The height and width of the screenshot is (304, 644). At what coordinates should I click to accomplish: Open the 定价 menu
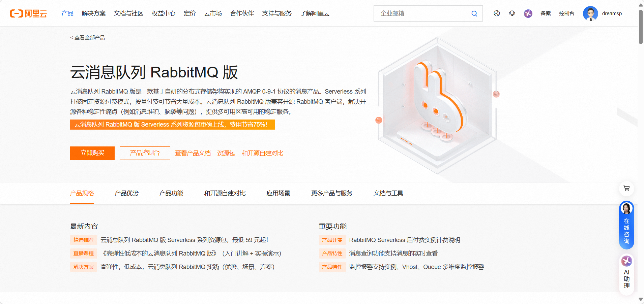pyautogui.click(x=189, y=13)
